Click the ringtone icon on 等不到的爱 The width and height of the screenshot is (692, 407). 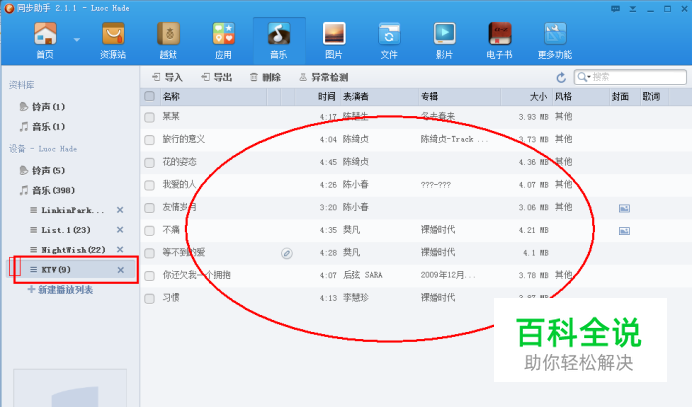[x=287, y=253]
